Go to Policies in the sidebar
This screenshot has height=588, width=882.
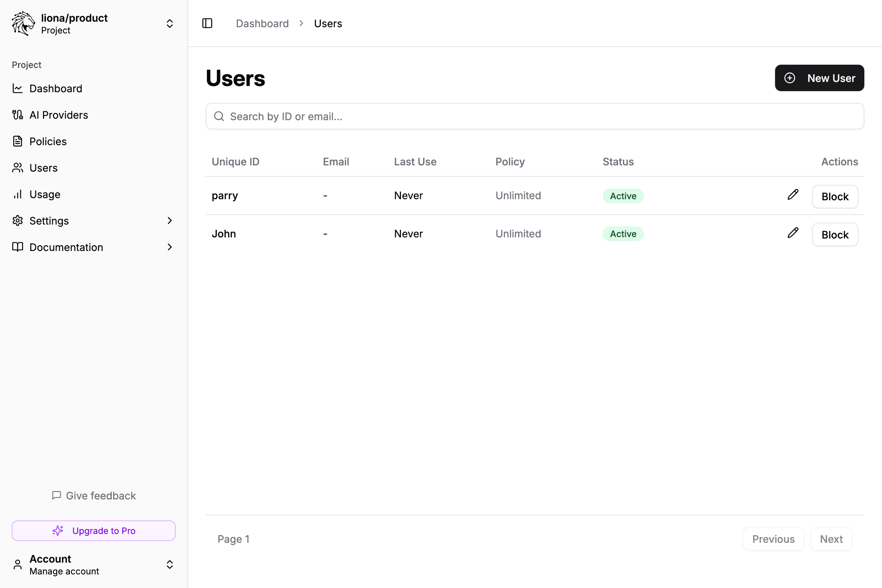pos(94,141)
